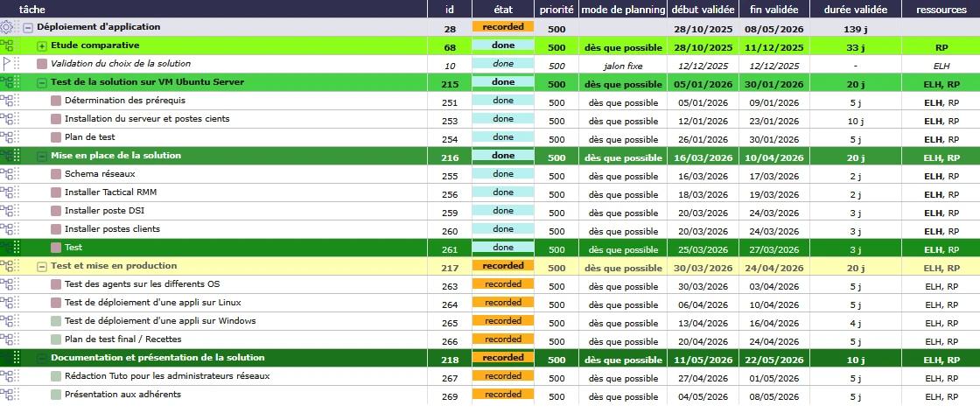
Task: Click the hierarchy icon of Détermination des prérequis row
Action: (x=7, y=101)
